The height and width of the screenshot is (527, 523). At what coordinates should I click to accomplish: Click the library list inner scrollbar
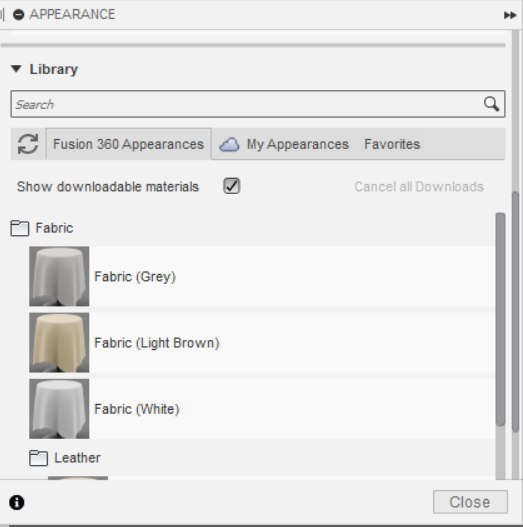click(500, 319)
